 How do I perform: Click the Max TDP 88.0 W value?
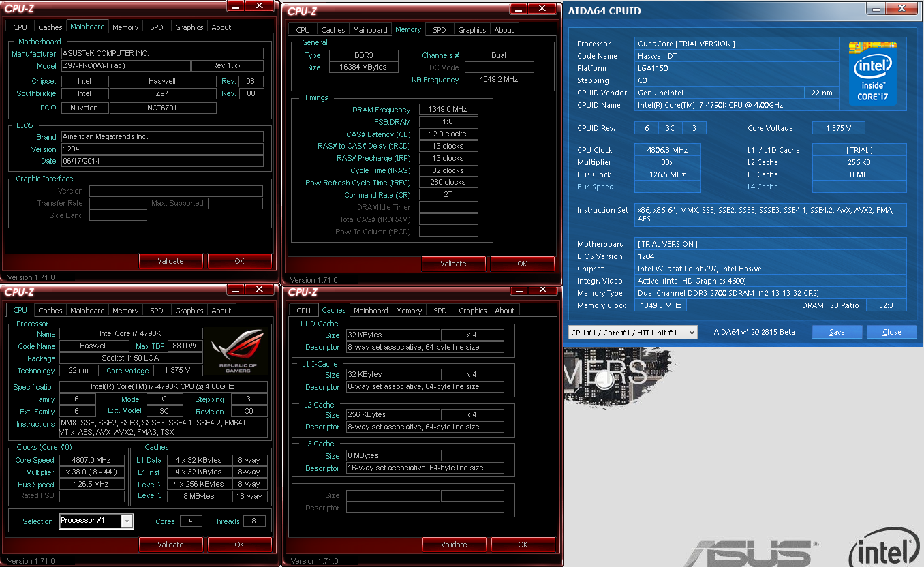(185, 346)
